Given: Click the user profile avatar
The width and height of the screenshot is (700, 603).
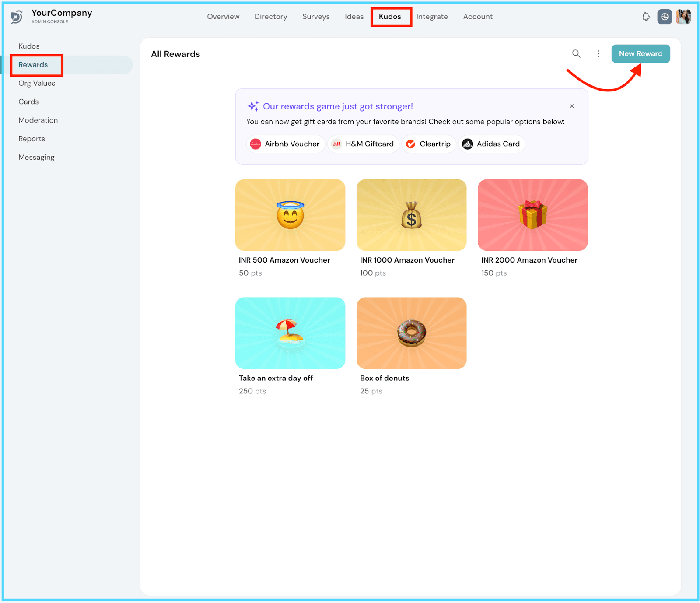Looking at the screenshot, I should (683, 17).
